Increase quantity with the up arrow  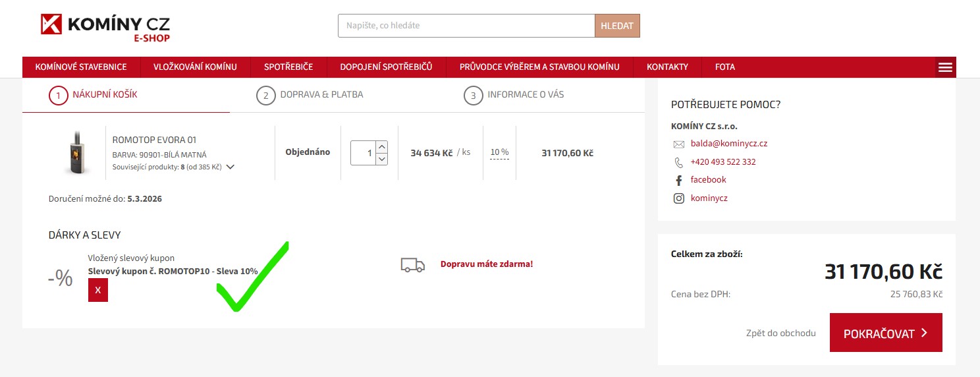[x=382, y=146]
